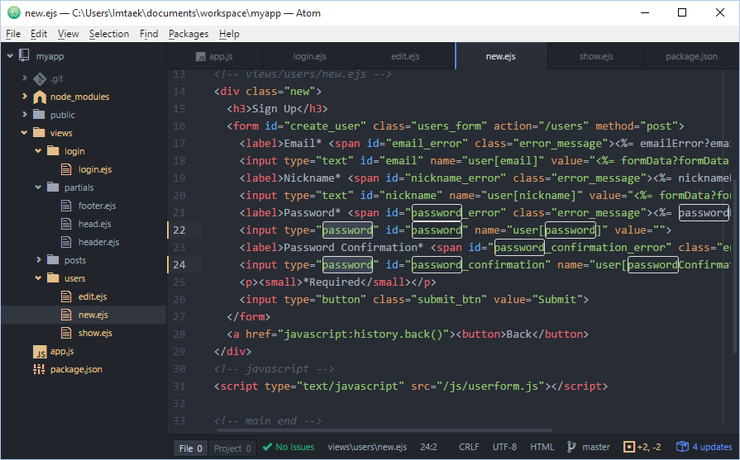Open the Help menu
Viewport: 740px width, 460px height.
(229, 33)
